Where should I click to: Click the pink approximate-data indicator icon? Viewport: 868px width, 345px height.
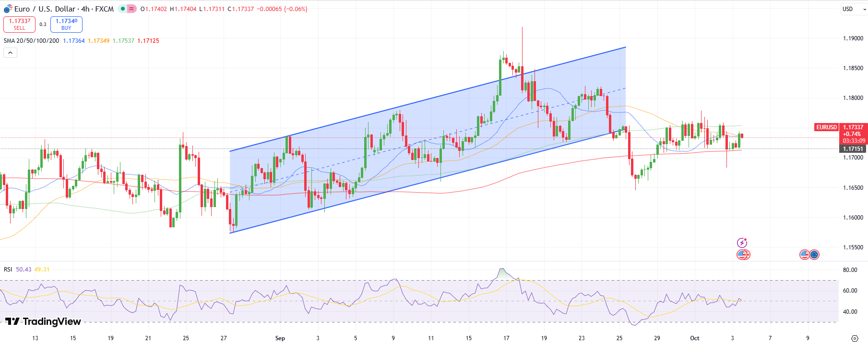point(131,9)
